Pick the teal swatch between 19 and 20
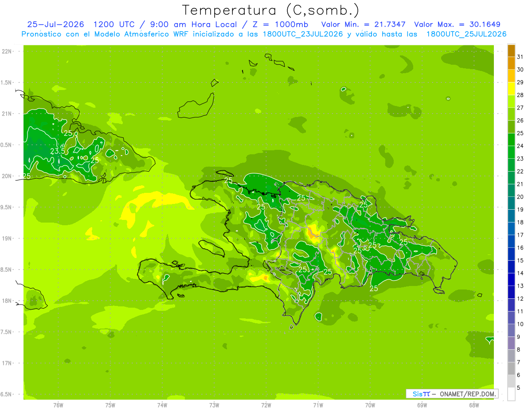 511,203
